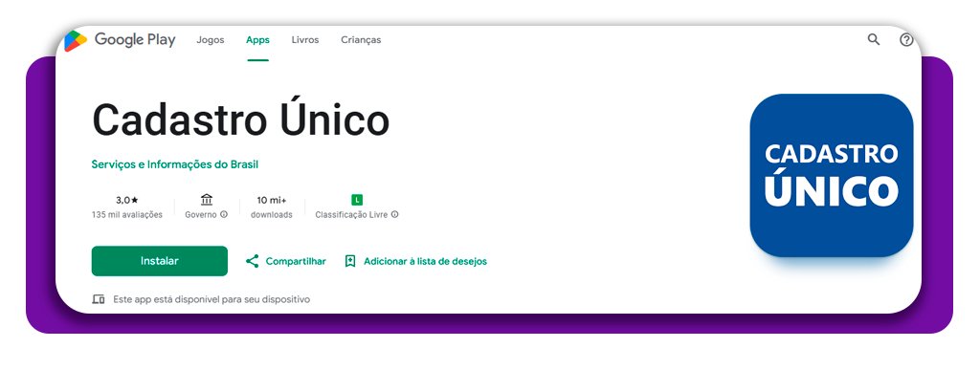Click the Cadastro Único title heading
Viewport: 980px width, 370px height.
tap(240, 120)
